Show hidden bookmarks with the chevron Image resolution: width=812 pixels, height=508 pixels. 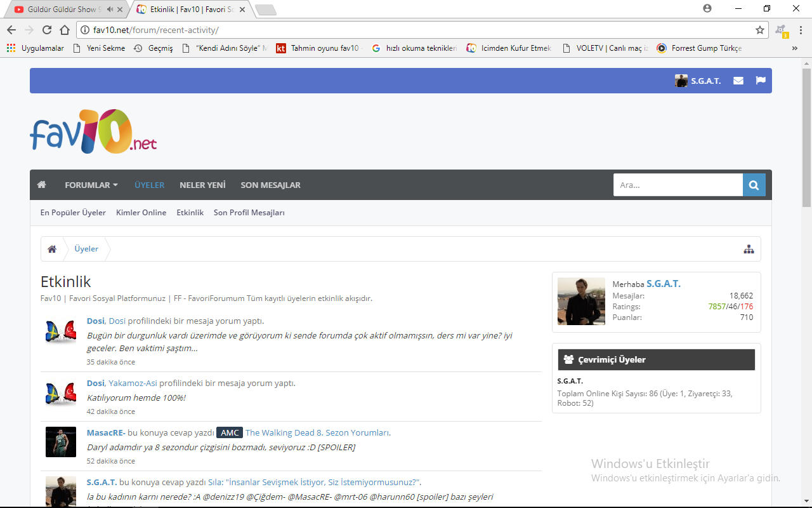795,48
